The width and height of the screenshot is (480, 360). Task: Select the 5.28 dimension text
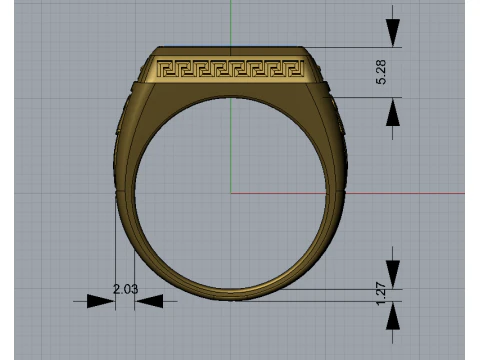pos(381,72)
